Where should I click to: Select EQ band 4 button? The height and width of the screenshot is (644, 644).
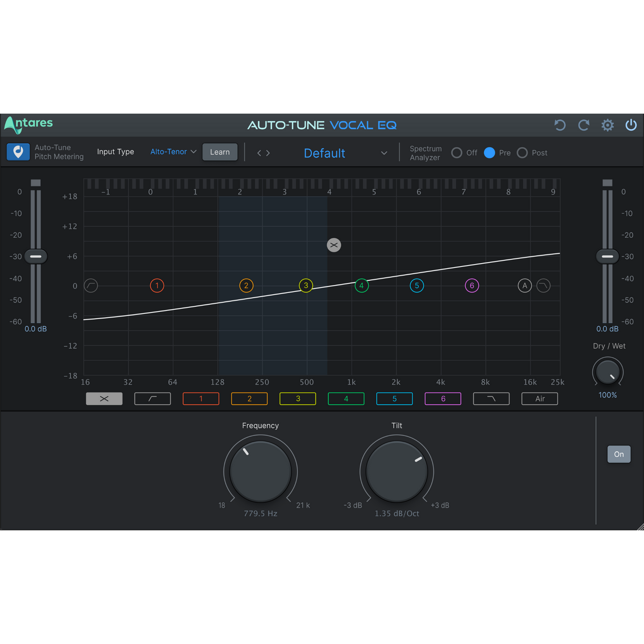[346, 399]
